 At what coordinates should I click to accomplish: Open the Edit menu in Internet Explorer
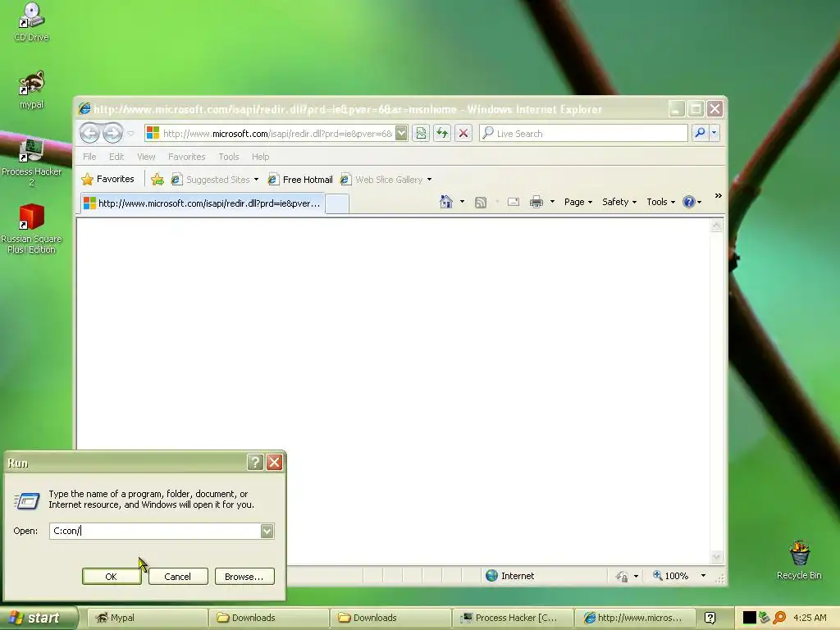point(116,157)
